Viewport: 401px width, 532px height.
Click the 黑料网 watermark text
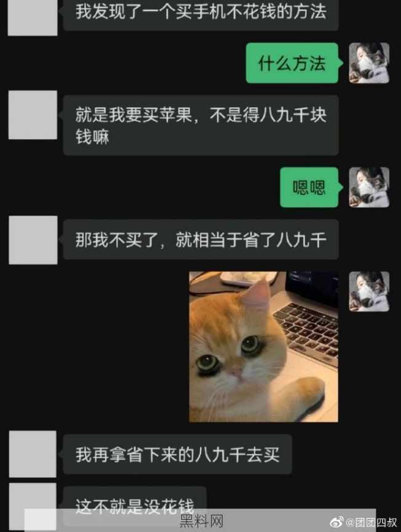point(200,522)
